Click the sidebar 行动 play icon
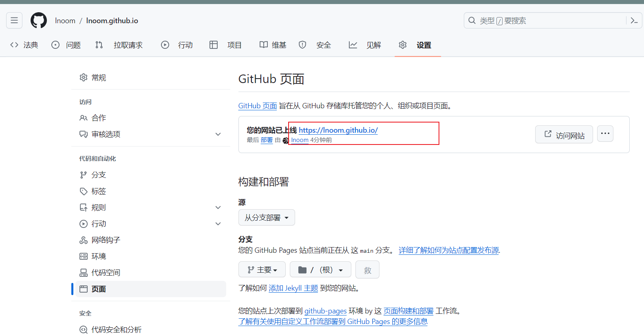 tap(84, 224)
